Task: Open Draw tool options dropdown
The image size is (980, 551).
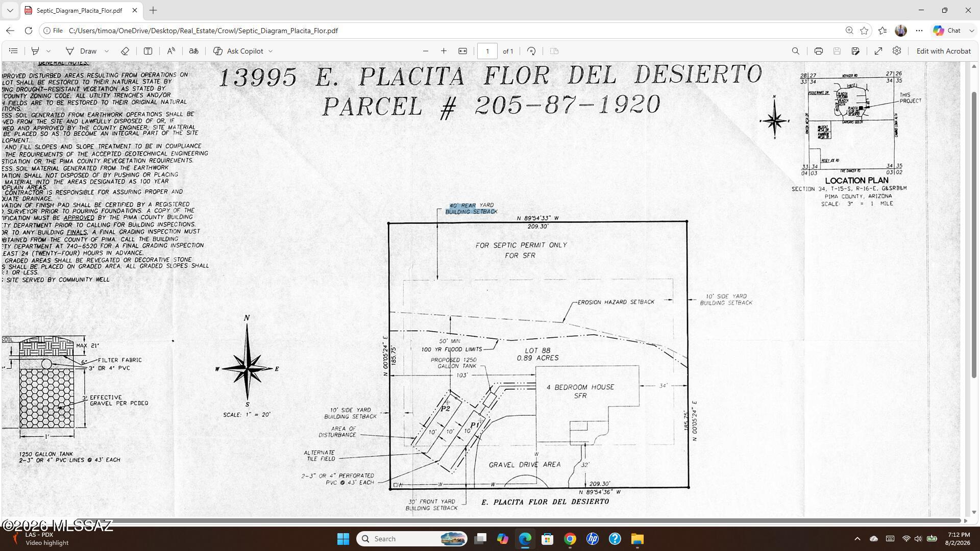Action: 107,51
